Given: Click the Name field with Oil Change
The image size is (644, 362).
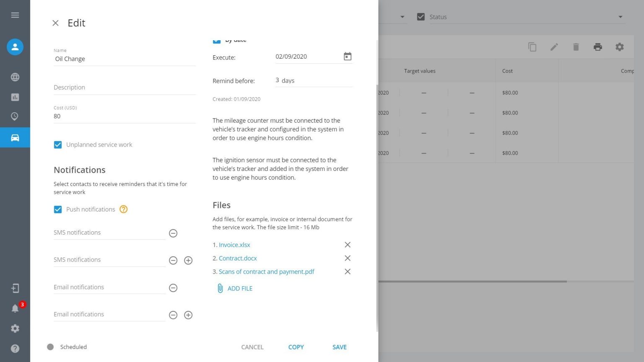Looking at the screenshot, I should tap(125, 59).
